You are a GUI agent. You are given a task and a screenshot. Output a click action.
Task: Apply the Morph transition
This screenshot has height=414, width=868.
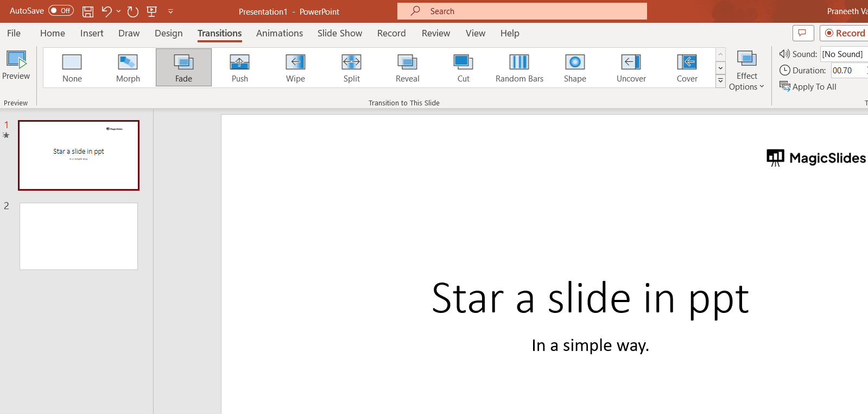click(128, 68)
